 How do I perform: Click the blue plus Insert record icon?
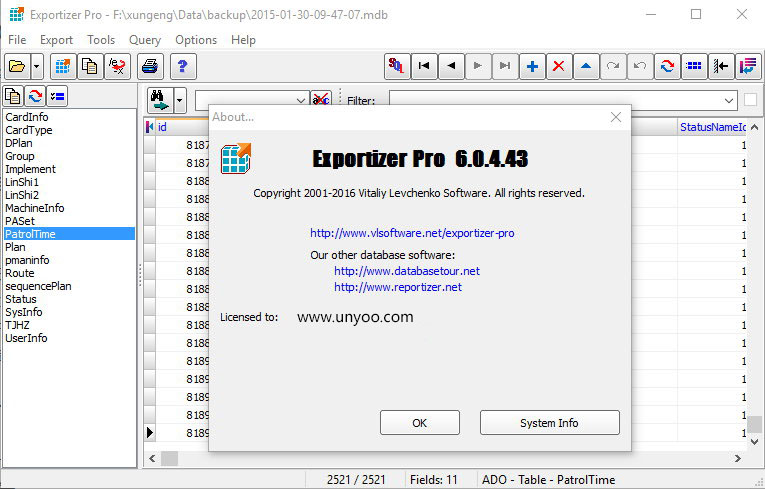(532, 66)
